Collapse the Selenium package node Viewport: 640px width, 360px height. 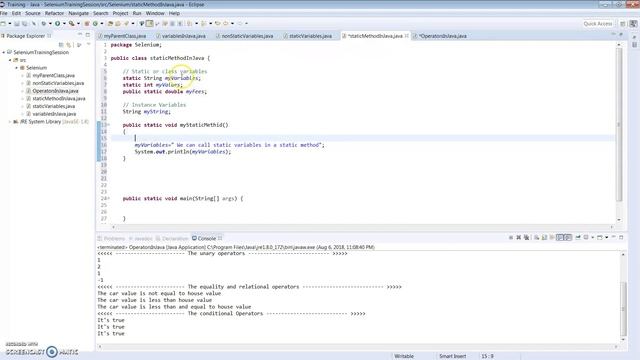tap(17, 68)
